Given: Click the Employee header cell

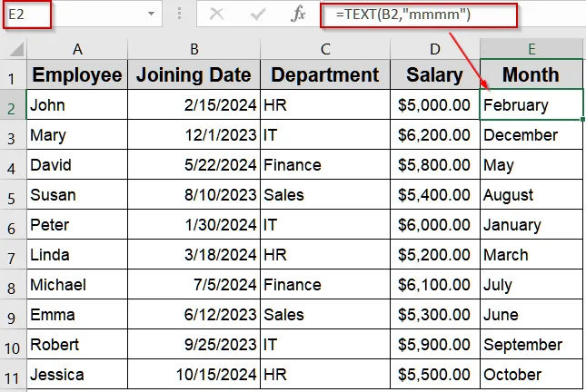Looking at the screenshot, I should (x=77, y=74).
